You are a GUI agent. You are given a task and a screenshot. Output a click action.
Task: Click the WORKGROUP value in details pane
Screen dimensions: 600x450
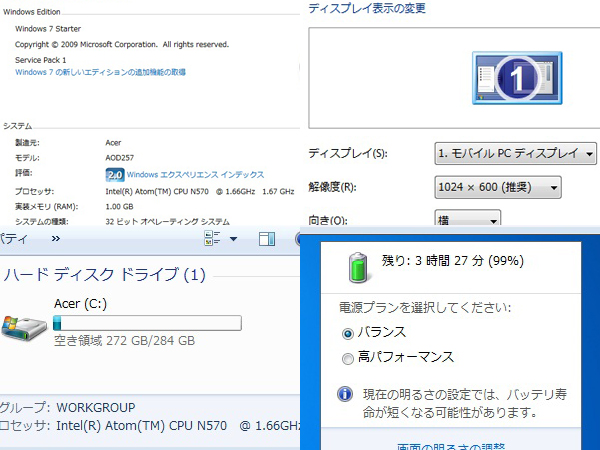[96, 408]
